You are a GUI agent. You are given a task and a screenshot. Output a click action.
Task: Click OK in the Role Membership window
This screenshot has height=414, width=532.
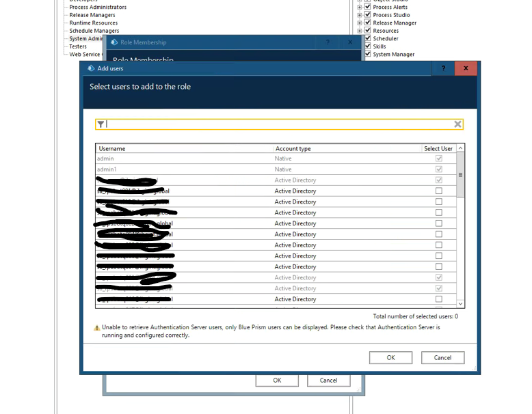277,381
